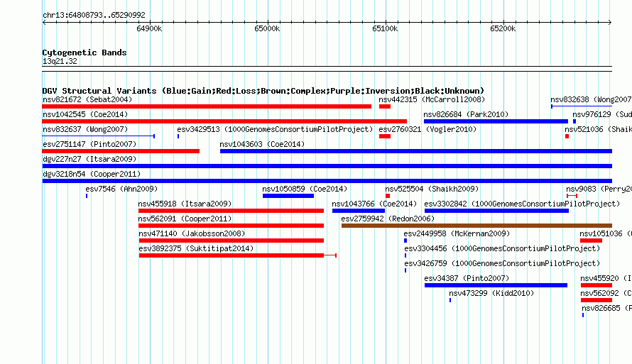Image resolution: width=632 pixels, height=364 pixels.
Task: Click the 65000k ruler tick label
Action: click(267, 28)
